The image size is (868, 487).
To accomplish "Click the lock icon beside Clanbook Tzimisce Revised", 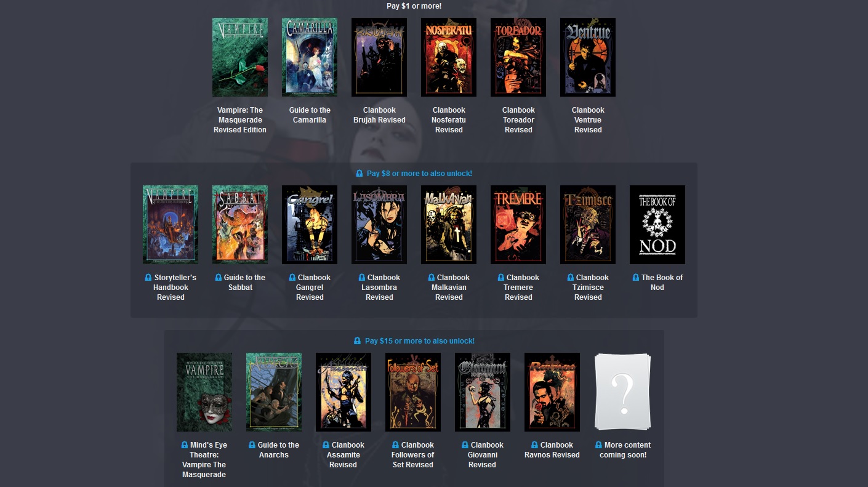I will point(571,278).
